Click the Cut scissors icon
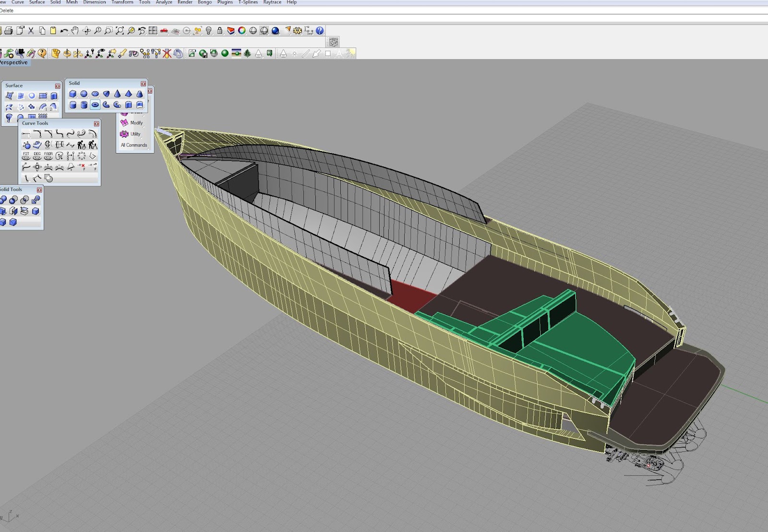 tap(31, 31)
